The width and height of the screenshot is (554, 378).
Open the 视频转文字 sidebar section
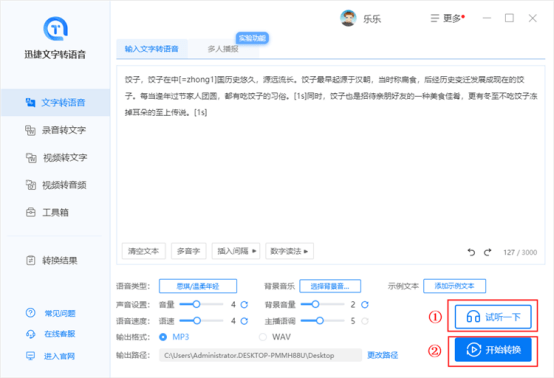click(x=55, y=158)
